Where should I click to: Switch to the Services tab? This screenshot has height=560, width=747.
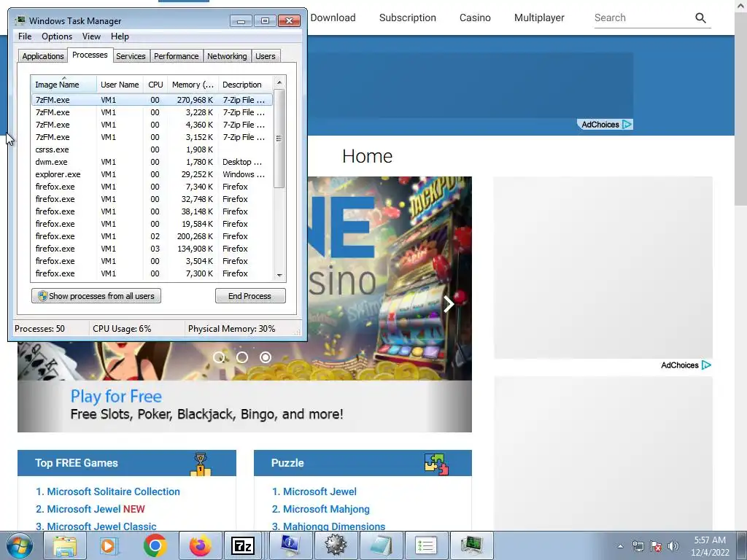(x=131, y=56)
